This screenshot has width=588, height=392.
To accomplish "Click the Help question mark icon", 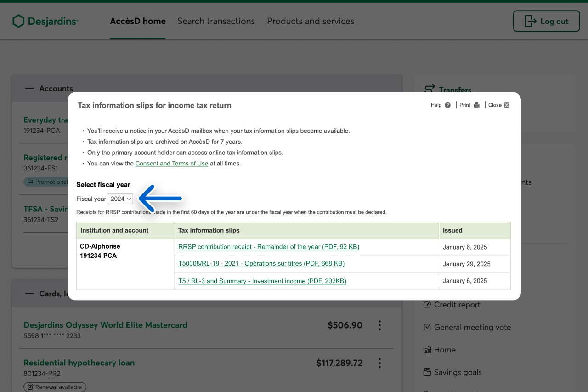I will 447,105.
